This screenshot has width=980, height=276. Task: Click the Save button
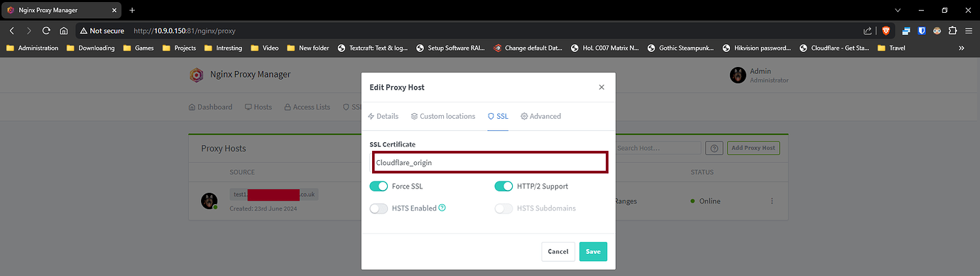pyautogui.click(x=593, y=251)
